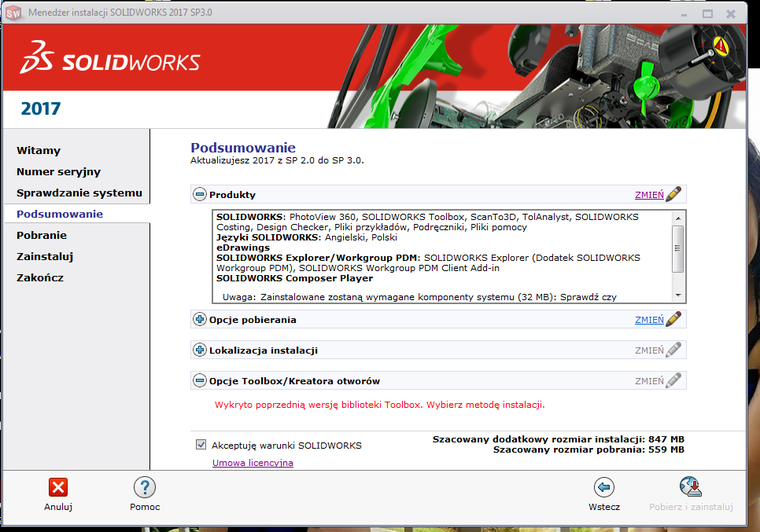
Task: Open Pomoc help question mark icon
Action: pos(144,487)
